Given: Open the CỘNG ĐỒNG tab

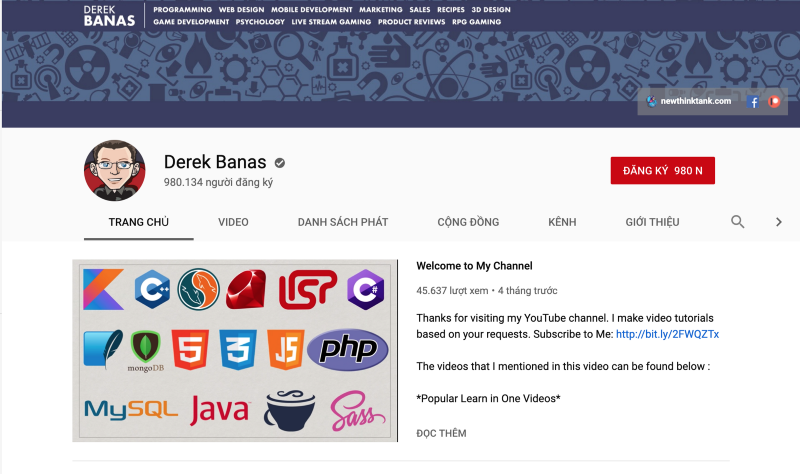Looking at the screenshot, I should 468,222.
